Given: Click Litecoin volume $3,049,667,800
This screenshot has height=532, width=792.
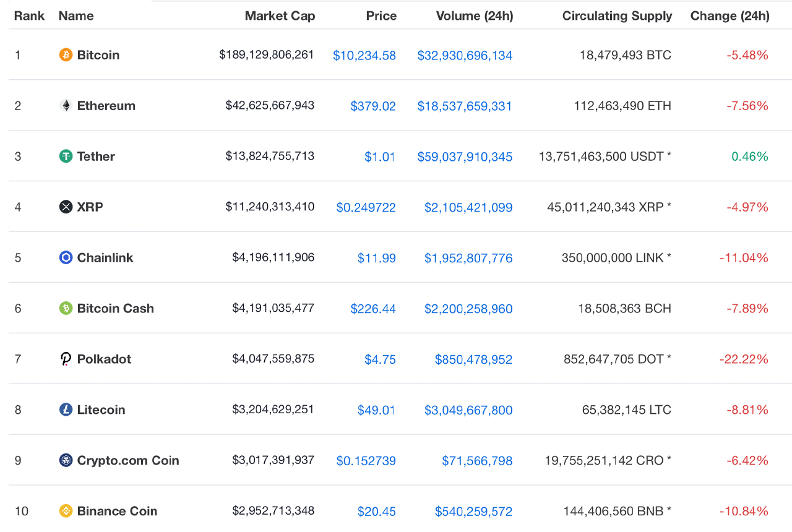Looking at the screenshot, I should tap(468, 411).
